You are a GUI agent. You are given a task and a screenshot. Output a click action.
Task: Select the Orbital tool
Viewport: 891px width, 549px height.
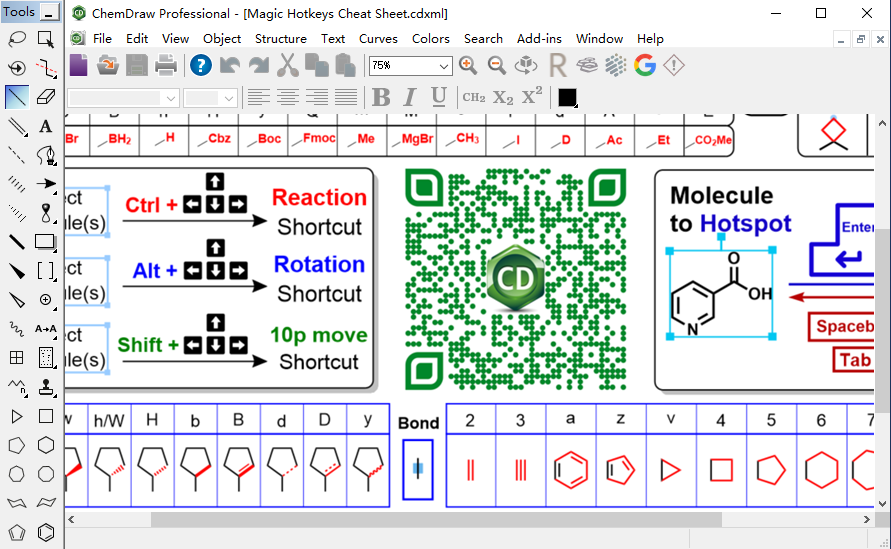point(45,213)
